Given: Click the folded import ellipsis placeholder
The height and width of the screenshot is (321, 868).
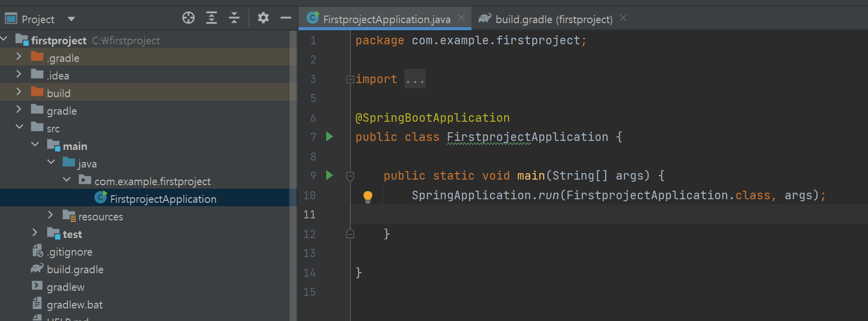Looking at the screenshot, I should pos(415,79).
